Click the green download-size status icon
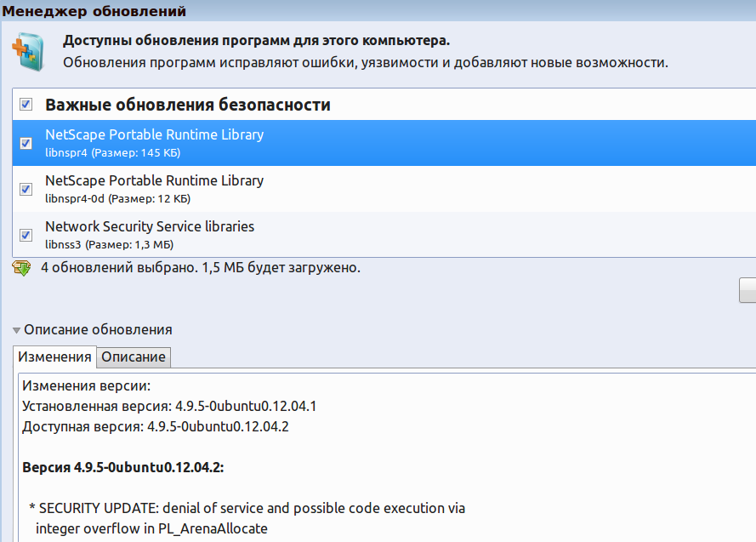Viewport: 756px width, 542px height. click(x=21, y=268)
